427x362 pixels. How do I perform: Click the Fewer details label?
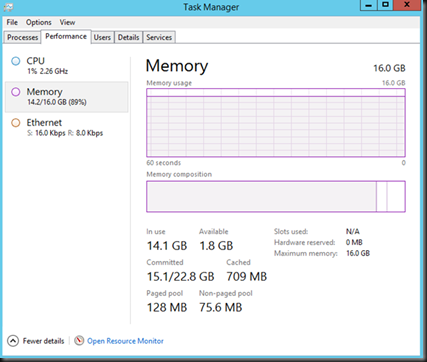(43, 341)
